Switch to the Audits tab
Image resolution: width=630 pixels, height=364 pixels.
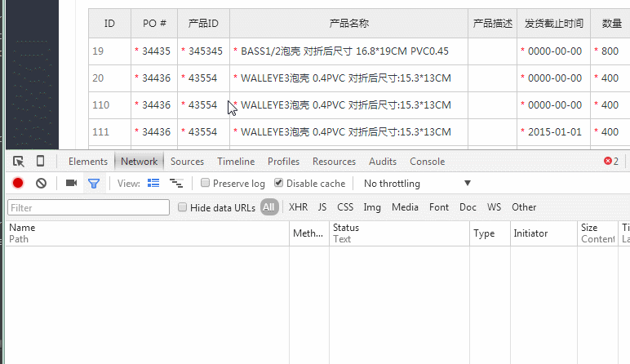pos(383,162)
